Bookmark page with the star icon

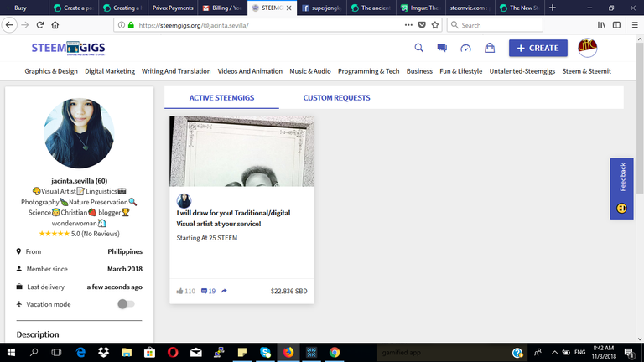pos(435,25)
